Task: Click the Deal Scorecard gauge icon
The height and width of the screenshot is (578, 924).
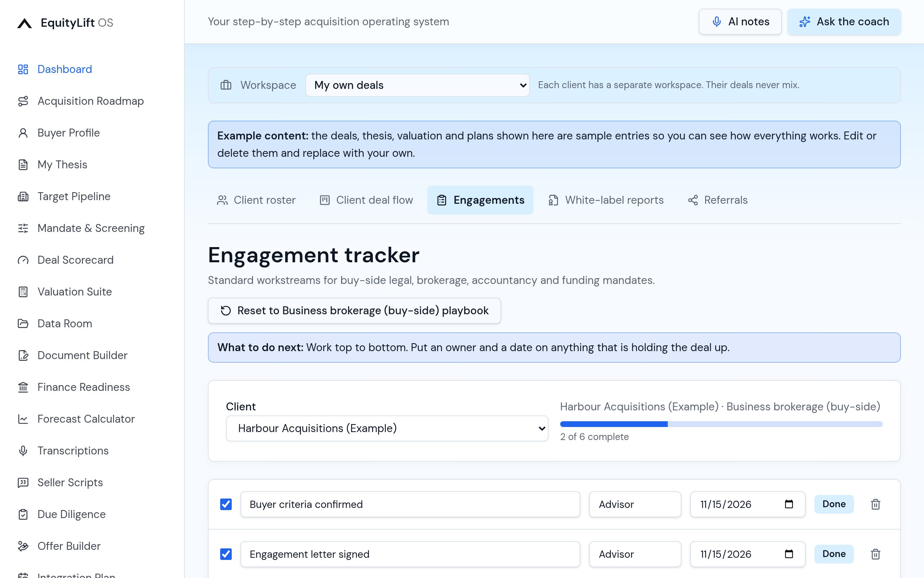Action: [x=23, y=260]
